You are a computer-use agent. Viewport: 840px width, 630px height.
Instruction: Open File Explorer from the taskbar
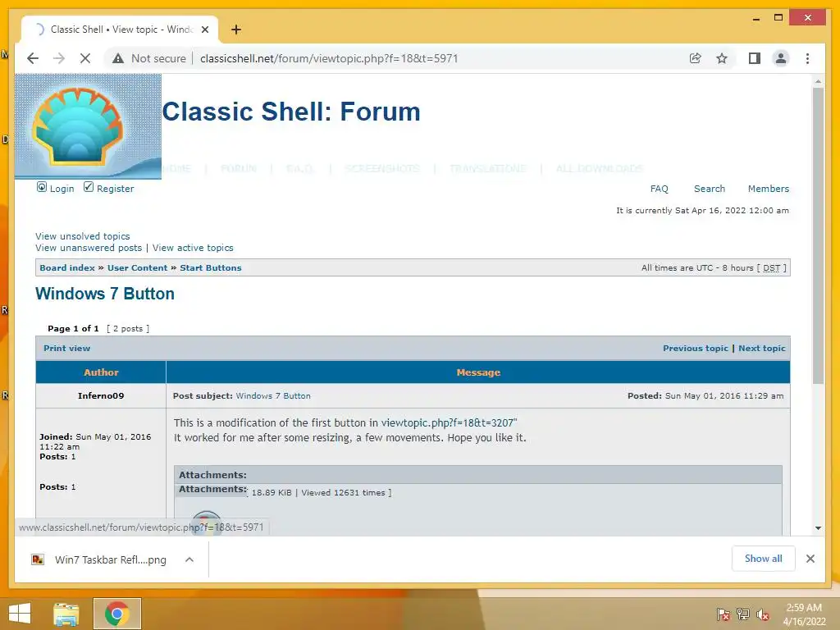[66, 614]
